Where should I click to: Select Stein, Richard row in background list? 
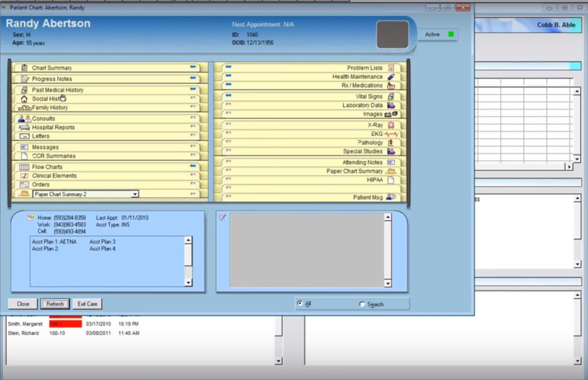click(73, 333)
